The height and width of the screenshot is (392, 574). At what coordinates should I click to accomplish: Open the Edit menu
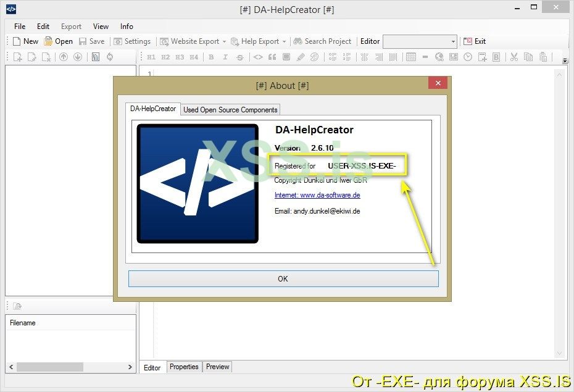43,27
